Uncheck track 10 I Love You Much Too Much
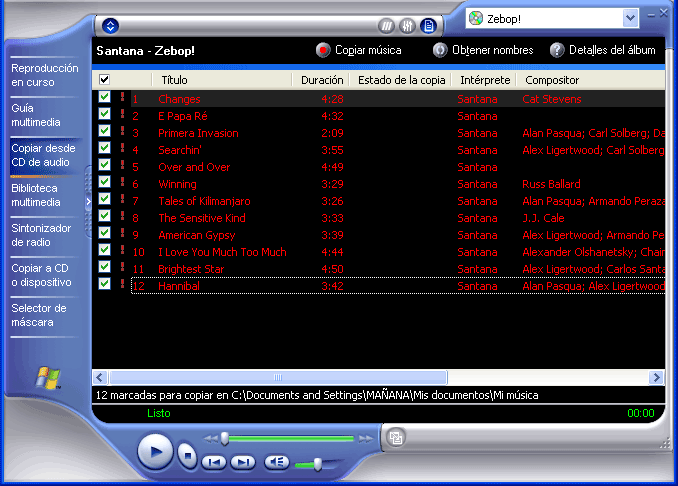The image size is (678, 486). click(104, 249)
